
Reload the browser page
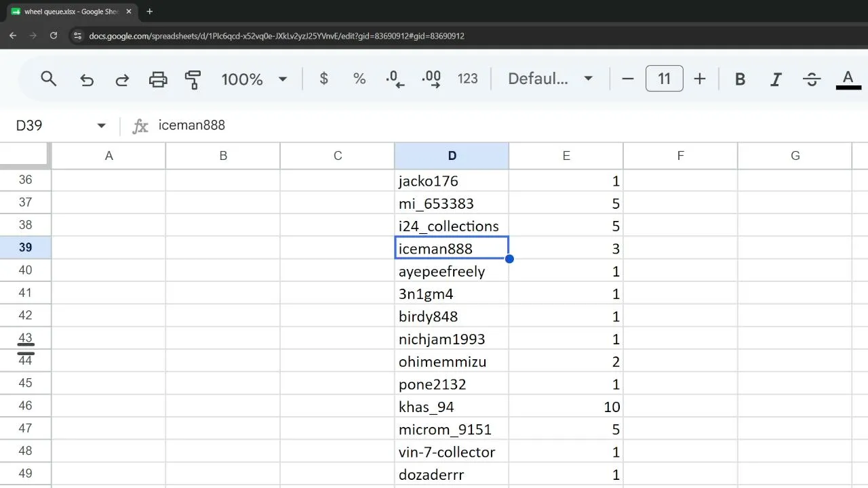54,36
